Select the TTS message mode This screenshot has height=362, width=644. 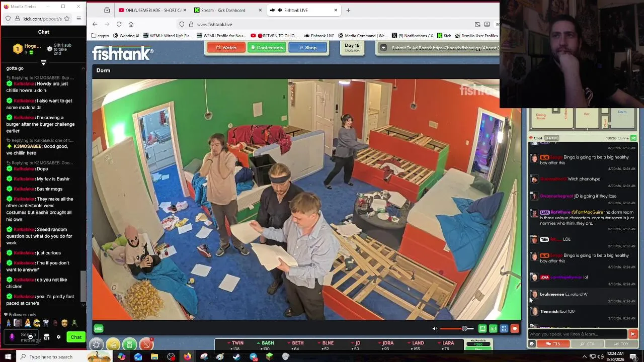(x=553, y=344)
